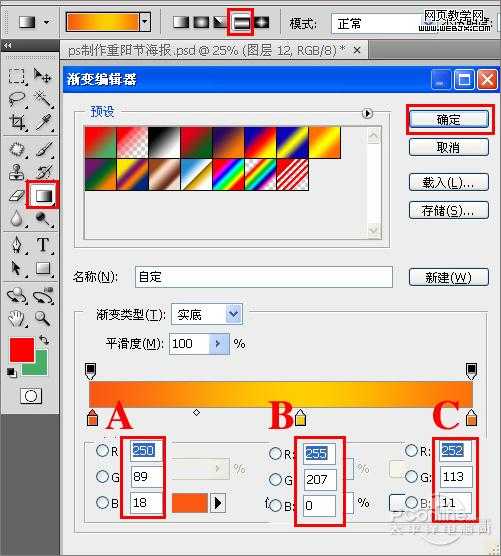Open the presets flyout menu arrow
The height and width of the screenshot is (556, 501).
(368, 113)
